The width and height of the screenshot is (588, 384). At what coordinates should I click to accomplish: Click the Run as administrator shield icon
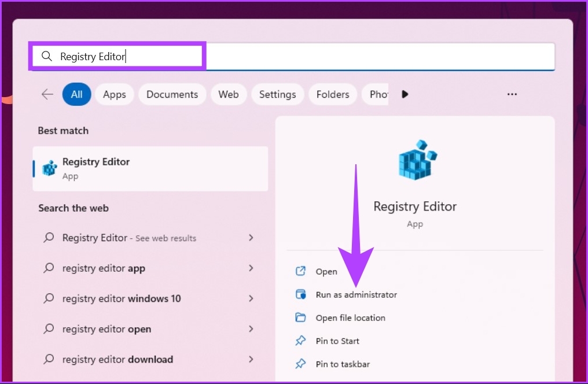tap(300, 294)
